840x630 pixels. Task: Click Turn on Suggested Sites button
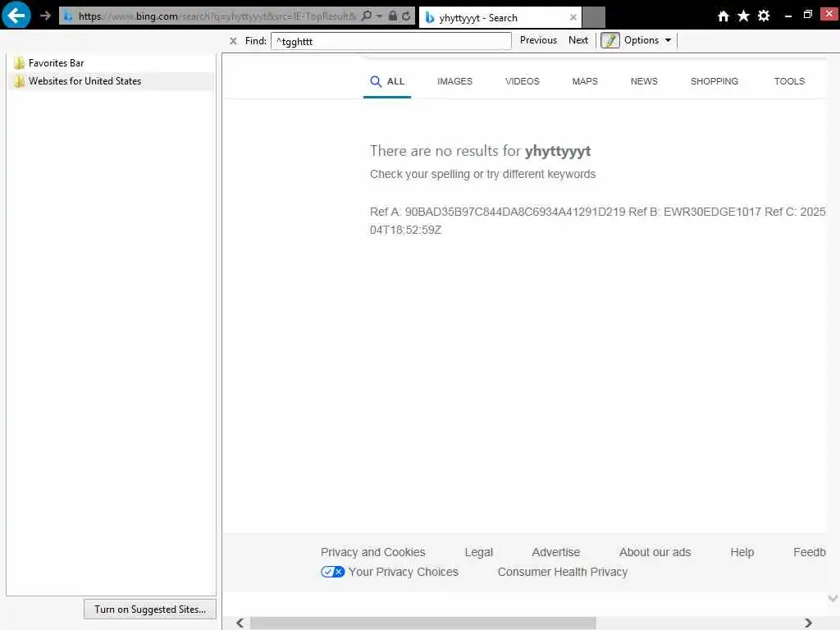click(x=150, y=609)
